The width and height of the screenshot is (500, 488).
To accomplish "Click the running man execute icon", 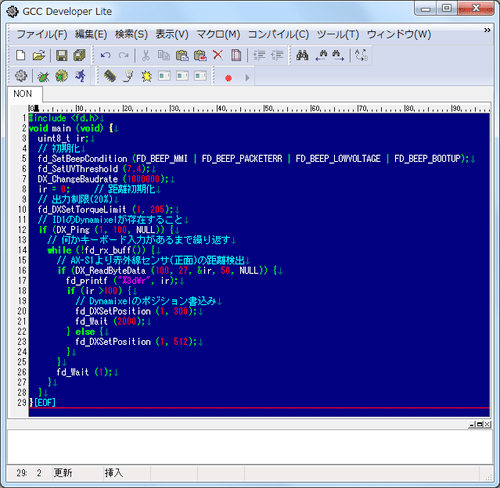I will pyautogui.click(x=81, y=76).
